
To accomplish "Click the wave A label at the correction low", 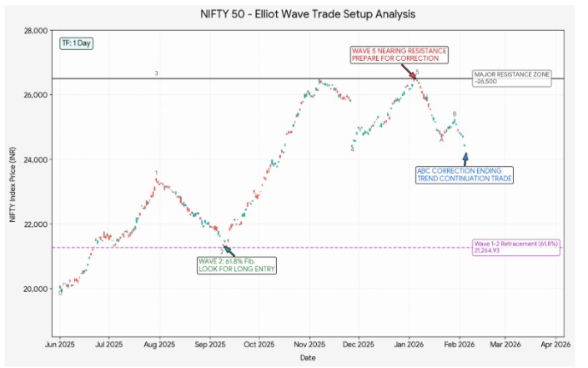I will point(441,139).
